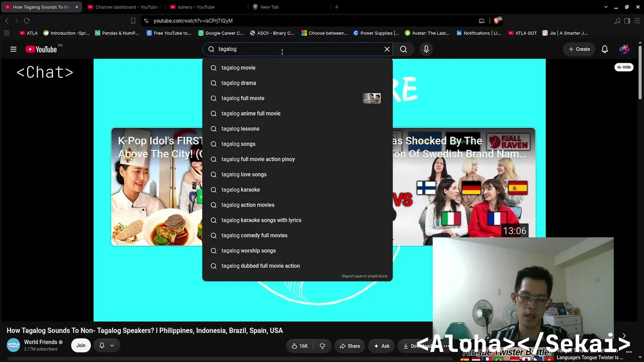Open 'Report search predictions' link

(x=364, y=276)
